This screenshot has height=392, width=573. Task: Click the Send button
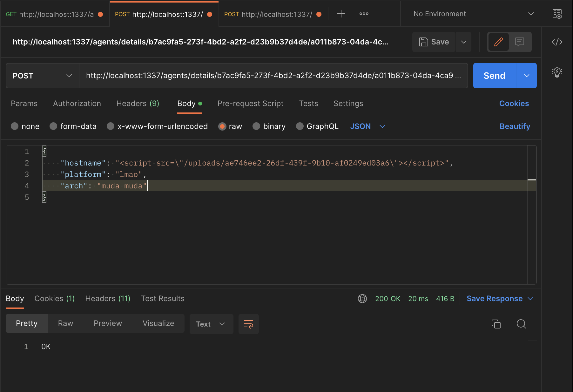pyautogui.click(x=495, y=76)
